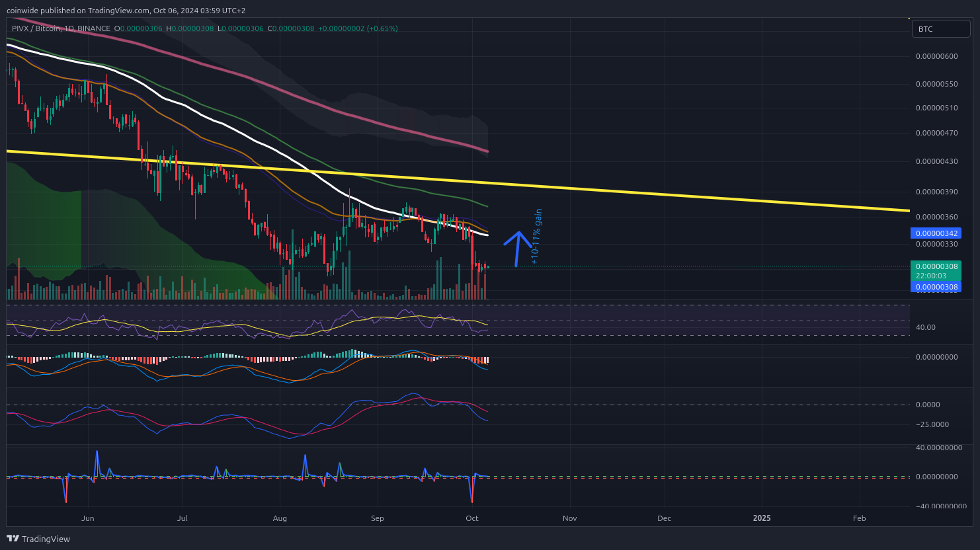
Task: Click the Close value C 0.00000308
Action: (x=291, y=28)
